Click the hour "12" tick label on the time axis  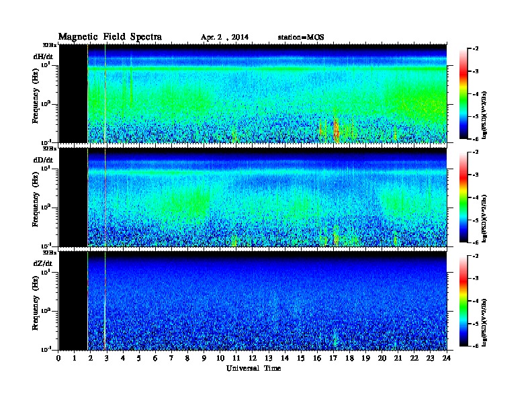click(x=253, y=358)
